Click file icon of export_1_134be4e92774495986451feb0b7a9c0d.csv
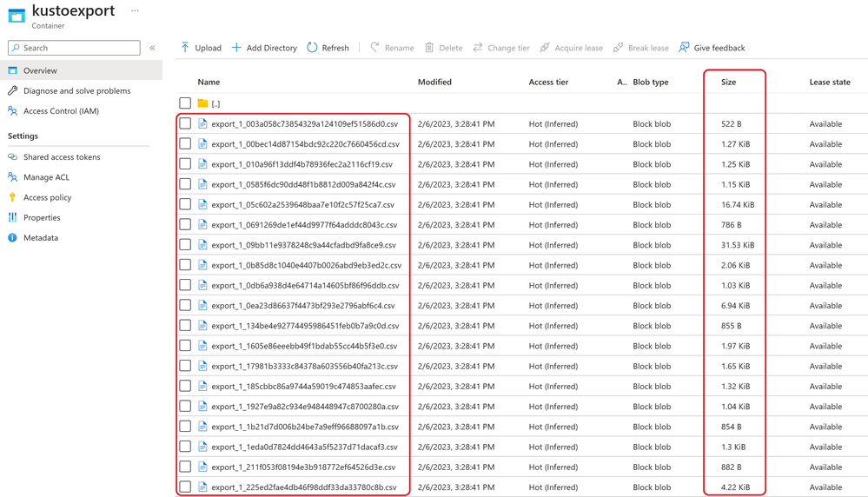Viewport: 868px width, 497px height. point(202,326)
